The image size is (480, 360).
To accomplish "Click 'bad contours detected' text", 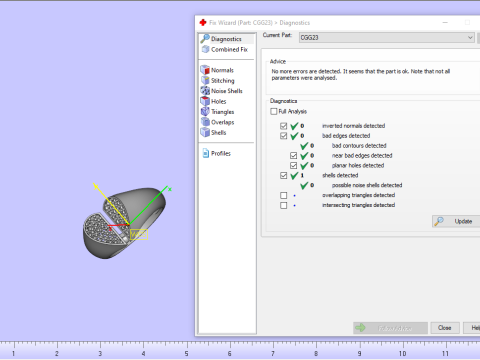I will tap(359, 146).
